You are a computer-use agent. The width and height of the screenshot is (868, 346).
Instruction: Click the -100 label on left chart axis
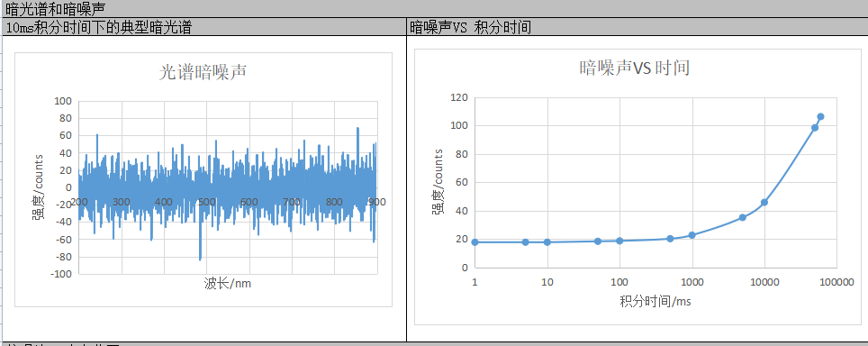61,274
